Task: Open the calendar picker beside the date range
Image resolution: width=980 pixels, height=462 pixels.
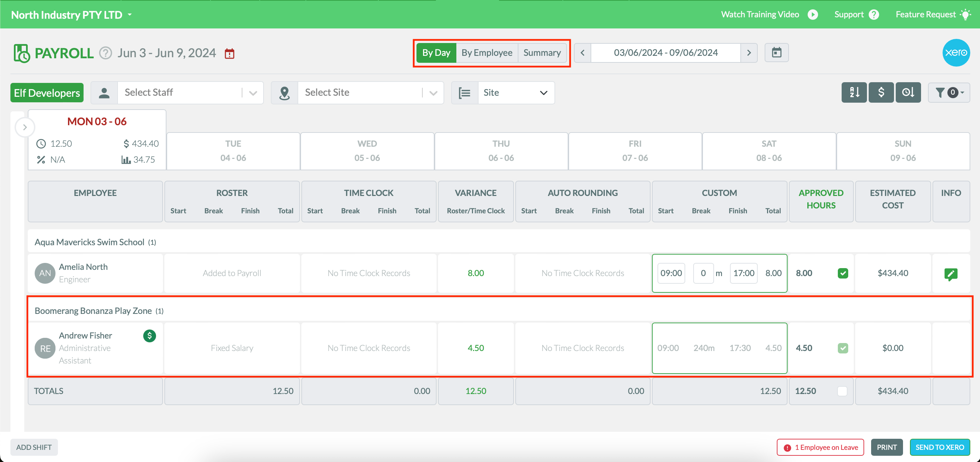Action: [776, 52]
